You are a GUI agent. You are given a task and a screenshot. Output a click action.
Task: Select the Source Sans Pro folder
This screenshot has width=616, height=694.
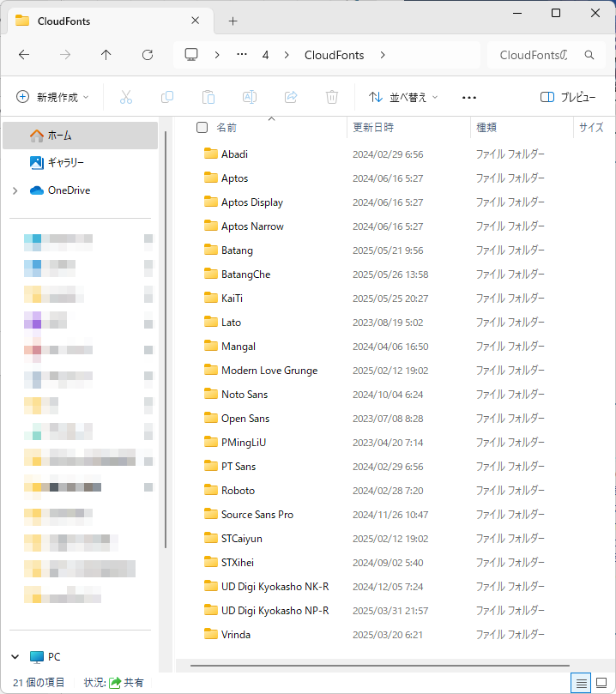coord(257,515)
